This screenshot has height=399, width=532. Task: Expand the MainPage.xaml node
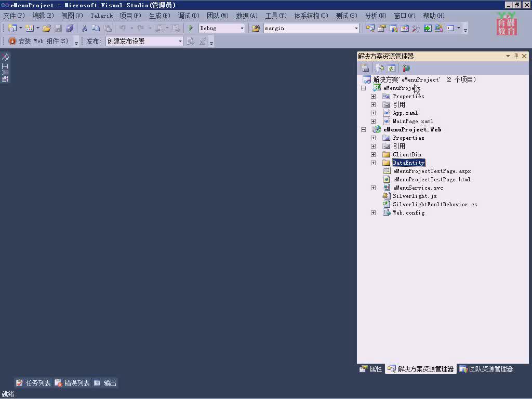373,121
